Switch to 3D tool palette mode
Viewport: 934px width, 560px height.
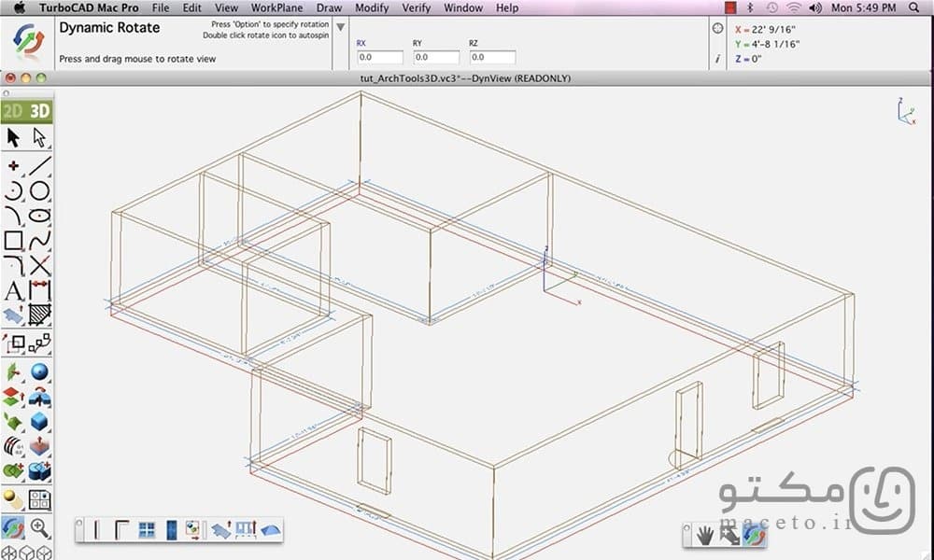coord(40,111)
